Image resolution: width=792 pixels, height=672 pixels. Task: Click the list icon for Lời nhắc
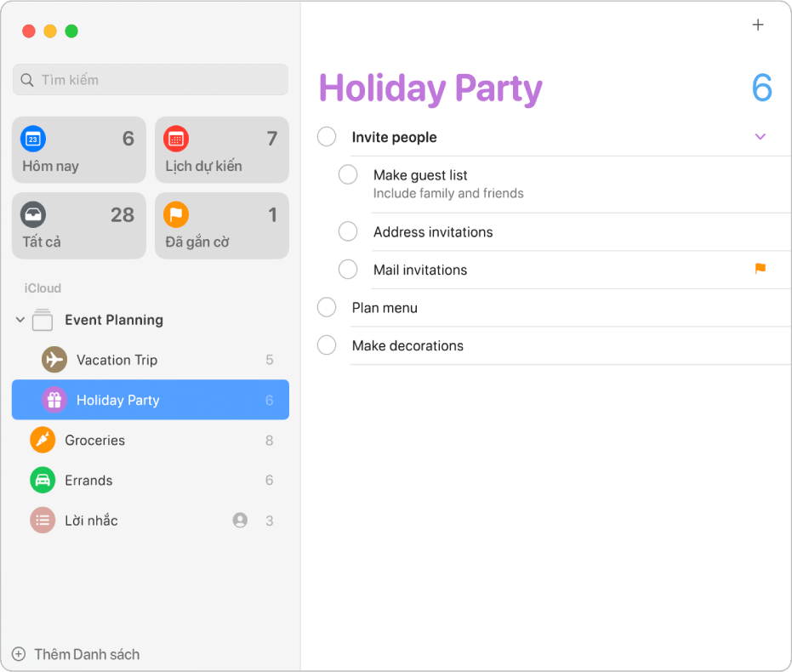43,520
